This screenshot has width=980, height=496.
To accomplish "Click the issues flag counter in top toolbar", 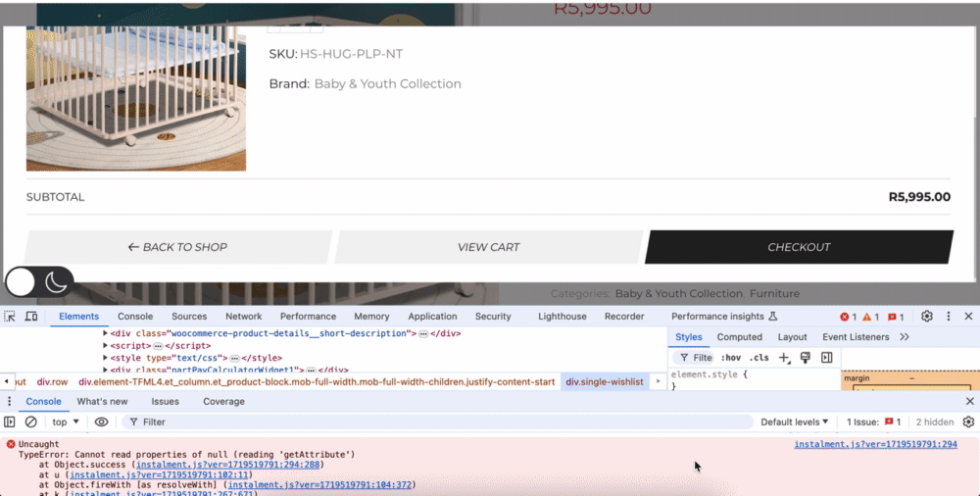I will (896, 318).
